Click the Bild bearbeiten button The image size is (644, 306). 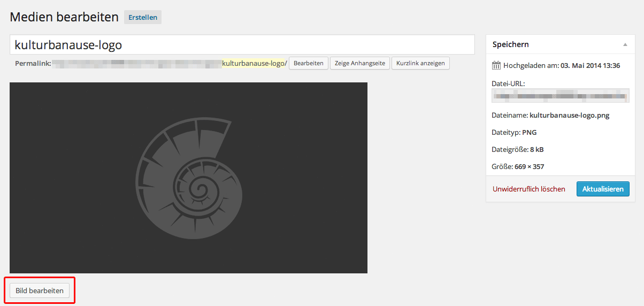pyautogui.click(x=40, y=291)
